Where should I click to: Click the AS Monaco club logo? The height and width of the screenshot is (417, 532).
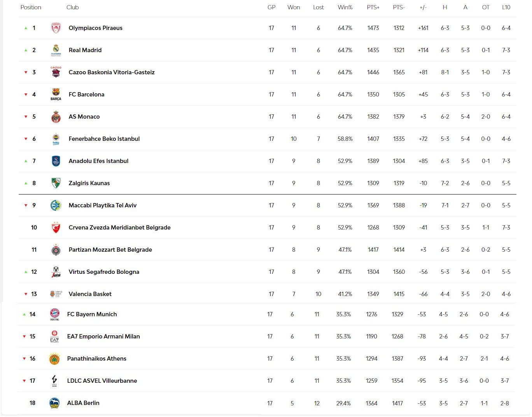click(x=56, y=117)
